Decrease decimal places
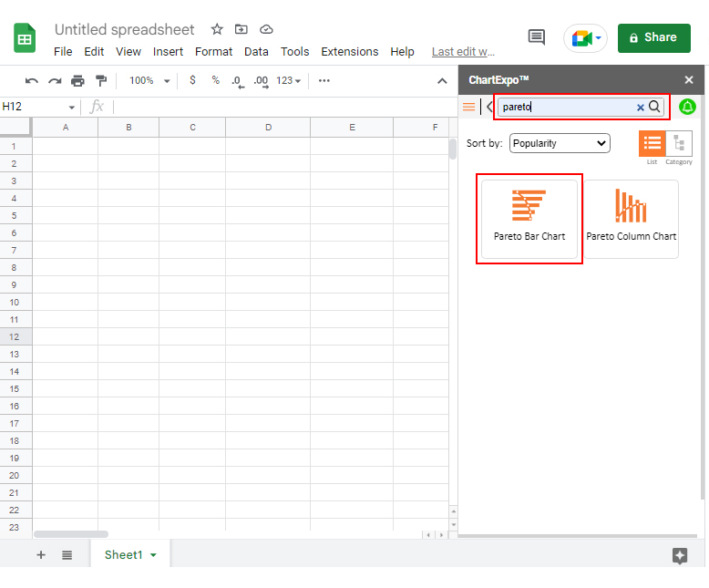The height and width of the screenshot is (588, 709). point(238,81)
